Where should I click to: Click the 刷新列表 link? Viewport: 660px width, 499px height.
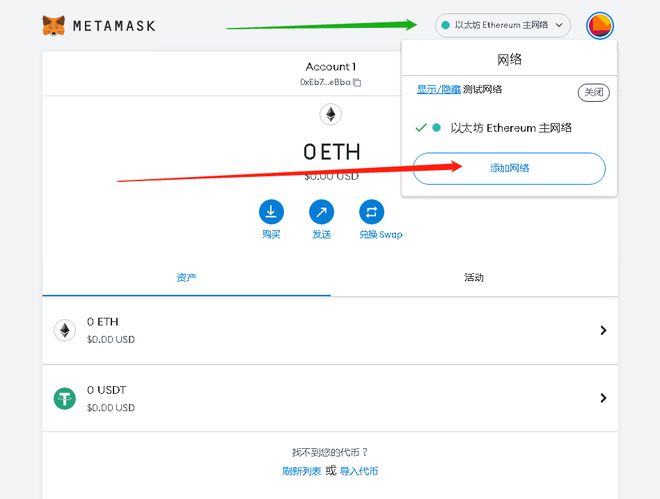(x=301, y=471)
